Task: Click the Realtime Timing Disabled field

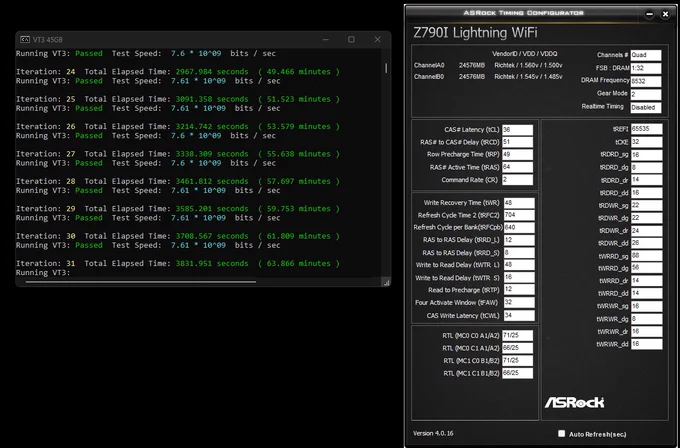Action: (x=646, y=108)
